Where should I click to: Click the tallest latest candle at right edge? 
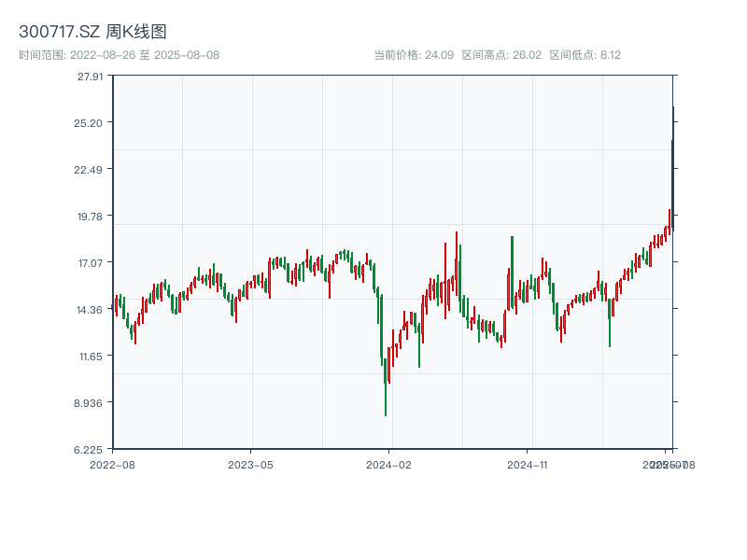click(x=672, y=168)
